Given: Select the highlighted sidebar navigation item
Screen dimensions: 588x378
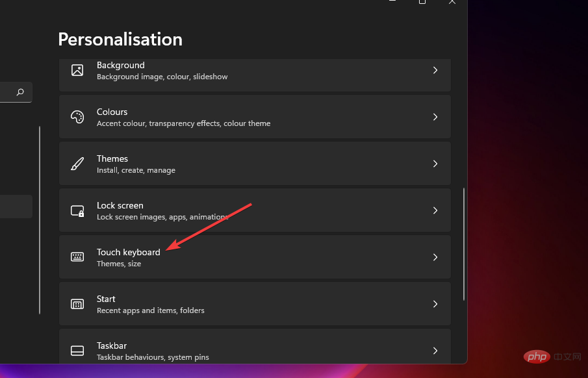Looking at the screenshot, I should [16, 207].
